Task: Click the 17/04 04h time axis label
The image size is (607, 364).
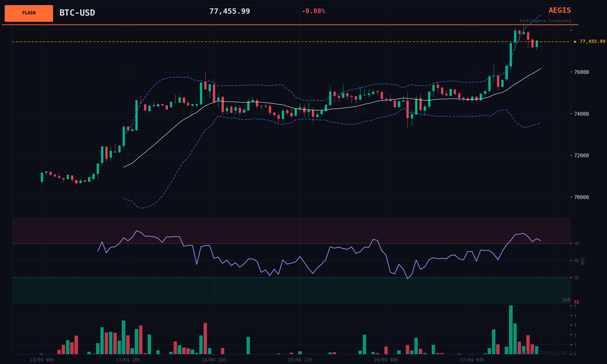Action: click(x=472, y=360)
